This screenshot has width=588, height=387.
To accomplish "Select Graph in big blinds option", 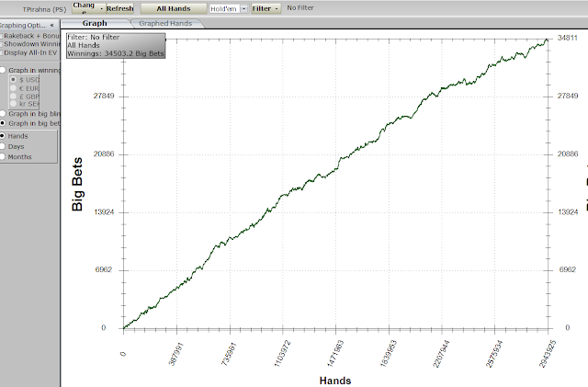I will [x=2, y=114].
